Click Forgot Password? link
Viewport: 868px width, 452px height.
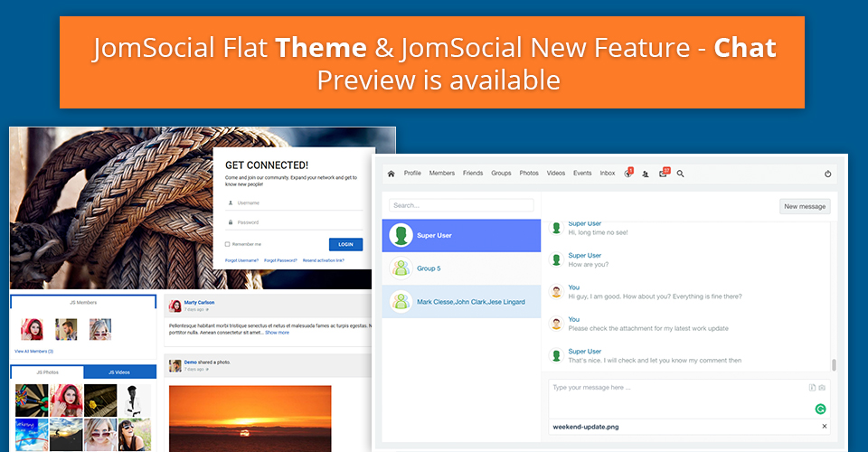click(x=280, y=260)
